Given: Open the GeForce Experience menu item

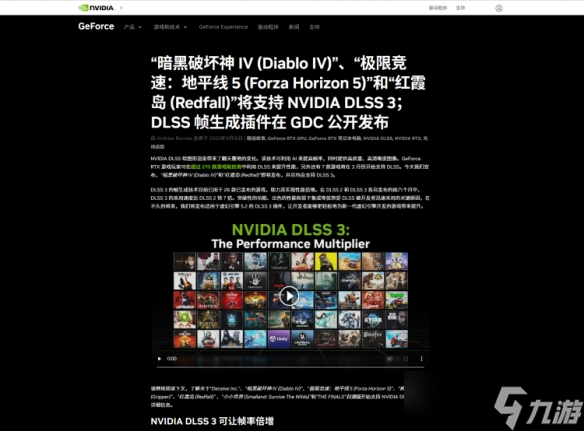Looking at the screenshot, I should point(223,27).
